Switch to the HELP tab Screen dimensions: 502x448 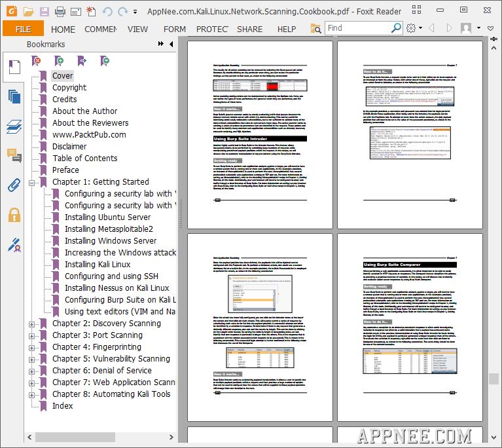tap(287, 29)
